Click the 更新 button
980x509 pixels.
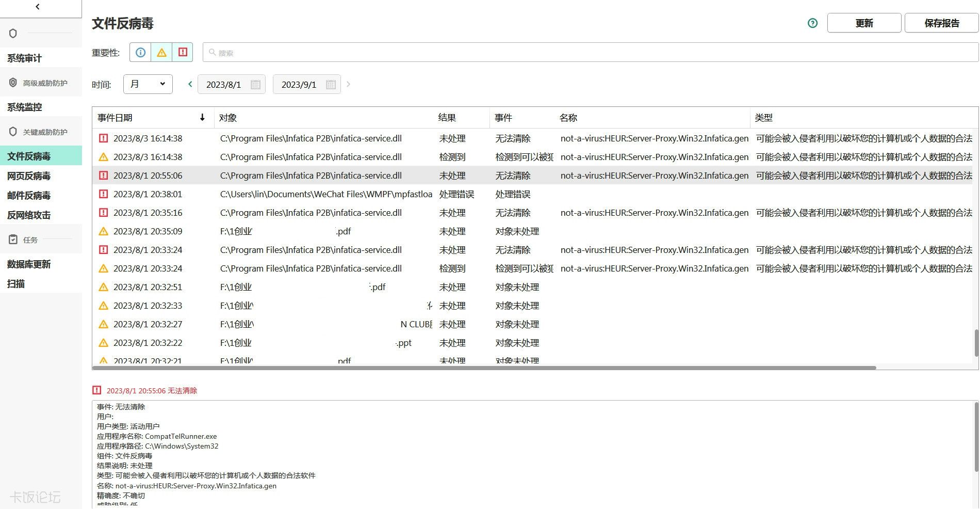click(864, 23)
